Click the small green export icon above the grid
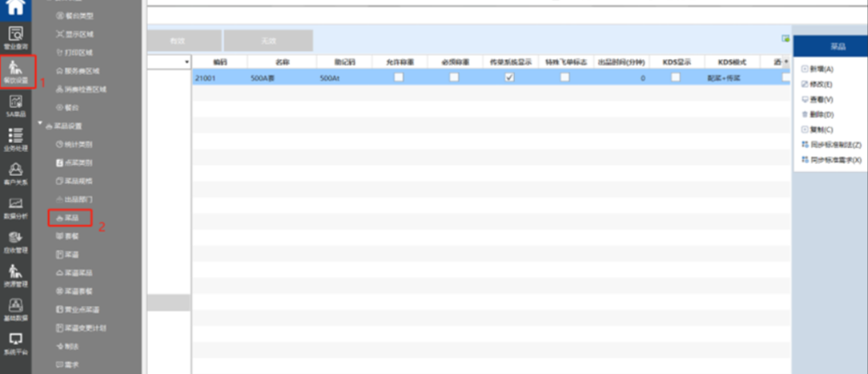The width and height of the screenshot is (868, 374). click(785, 39)
